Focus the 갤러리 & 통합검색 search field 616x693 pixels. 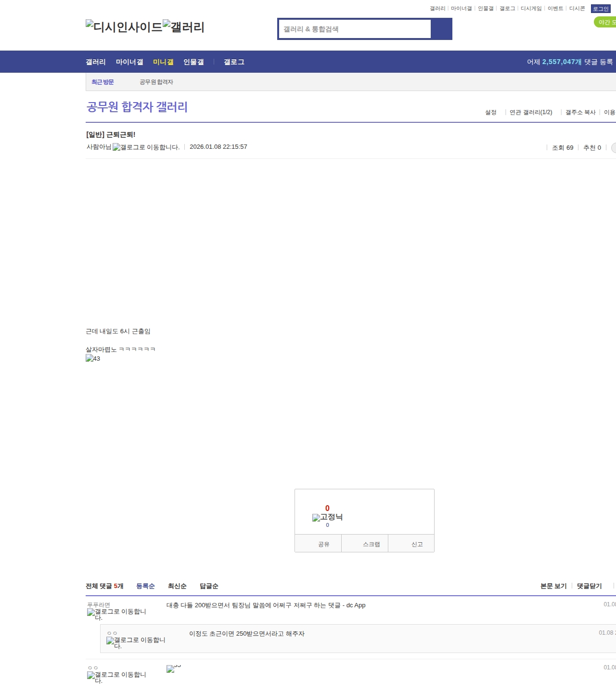pos(355,29)
